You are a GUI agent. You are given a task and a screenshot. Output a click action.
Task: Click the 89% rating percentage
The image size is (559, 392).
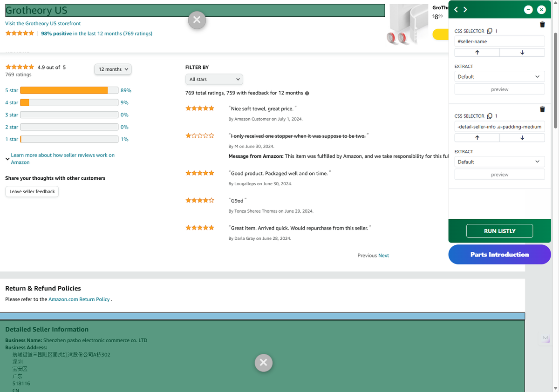126,90
